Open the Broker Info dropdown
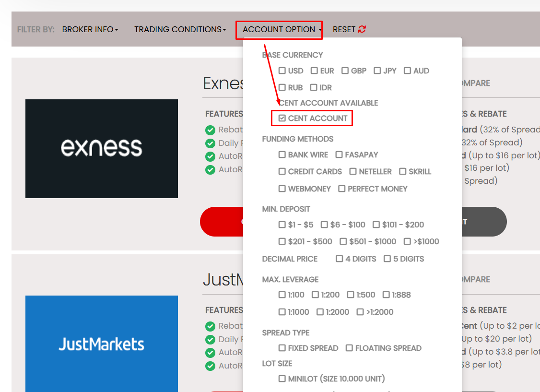Viewport: 540px width, 392px height. pyautogui.click(x=90, y=29)
